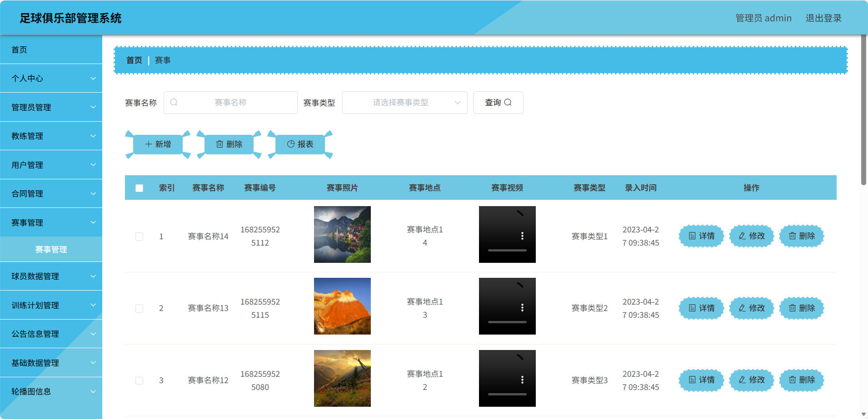The image size is (868, 419).
Task: Check the box for row 赛事名称13
Action: [x=140, y=309]
